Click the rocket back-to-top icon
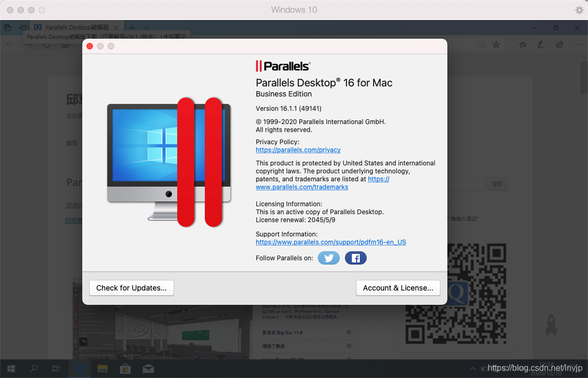The image size is (588, 378). (x=551, y=325)
